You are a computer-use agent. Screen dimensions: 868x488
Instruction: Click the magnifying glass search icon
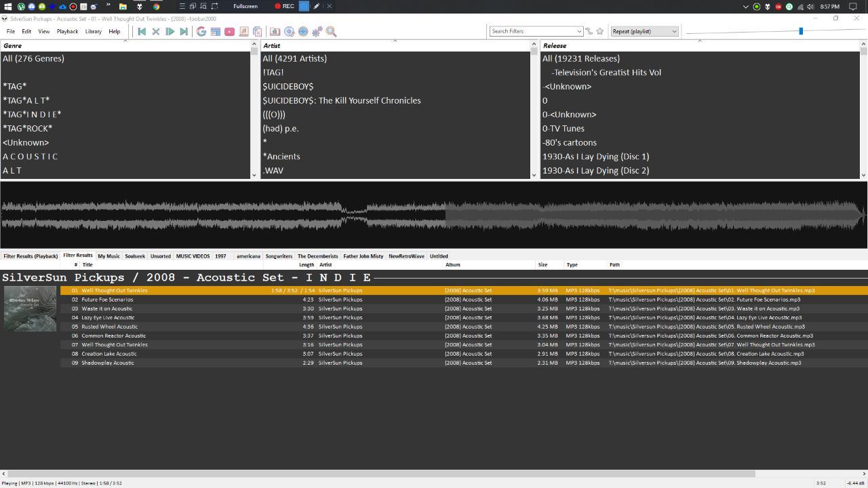click(x=332, y=31)
